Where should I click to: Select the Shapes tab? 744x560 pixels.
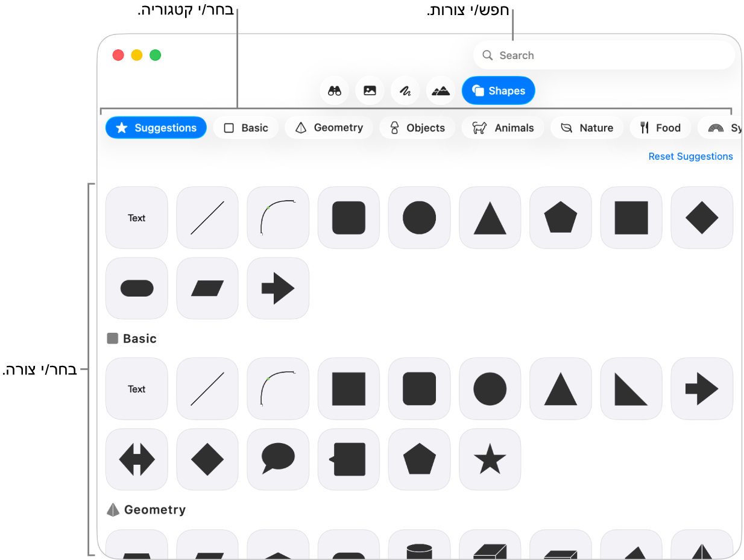pos(499,91)
